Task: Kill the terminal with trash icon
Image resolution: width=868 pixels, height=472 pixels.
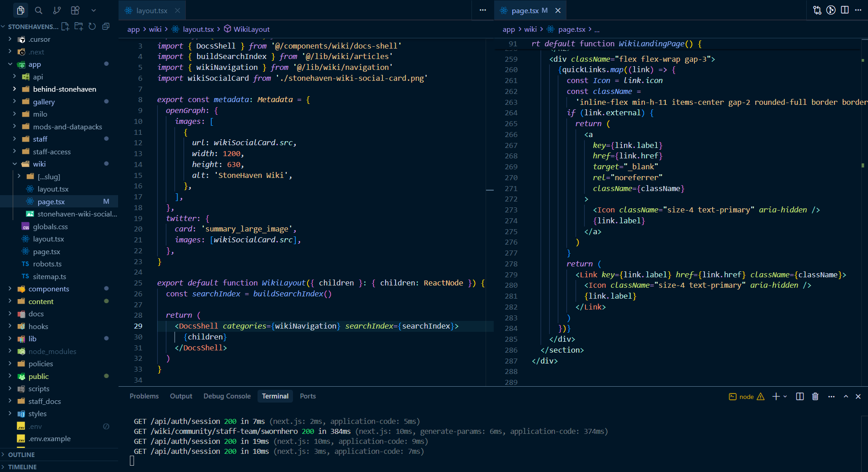Action: pyautogui.click(x=815, y=397)
